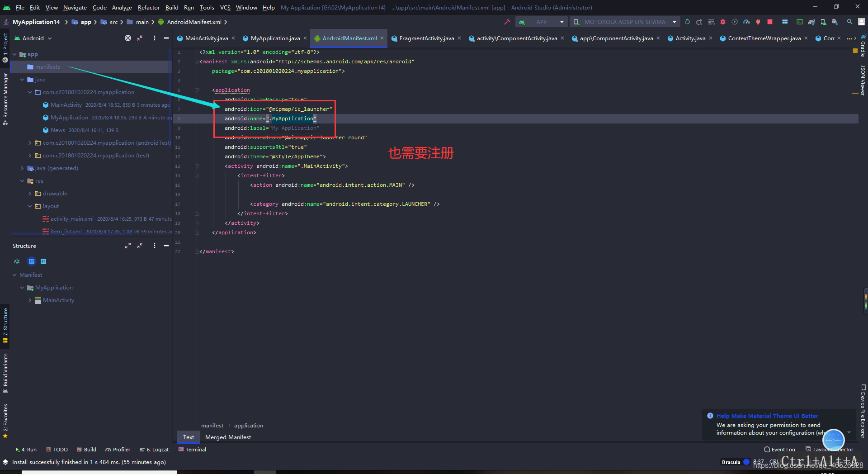868x474 pixels.
Task: Click the Run Anything terminal icon
Action: coord(800,22)
